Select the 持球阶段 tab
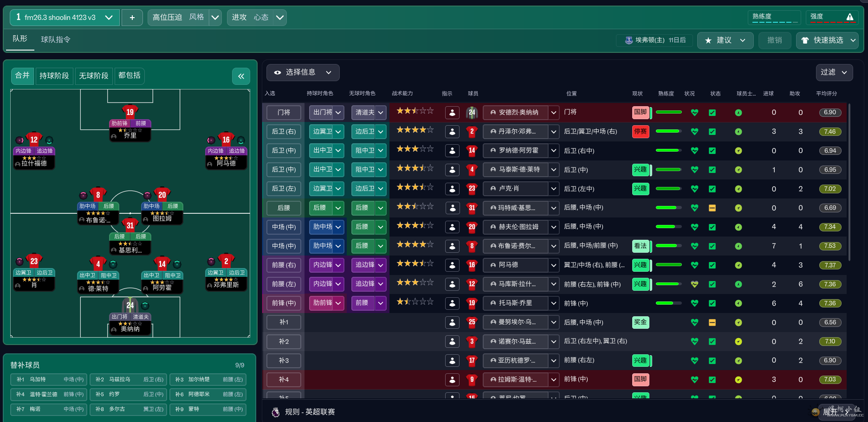The image size is (868, 422). coord(54,76)
